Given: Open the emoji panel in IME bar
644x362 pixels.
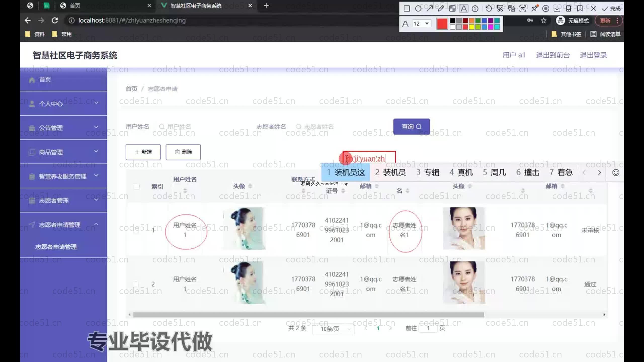Looking at the screenshot, I should pyautogui.click(x=616, y=172).
